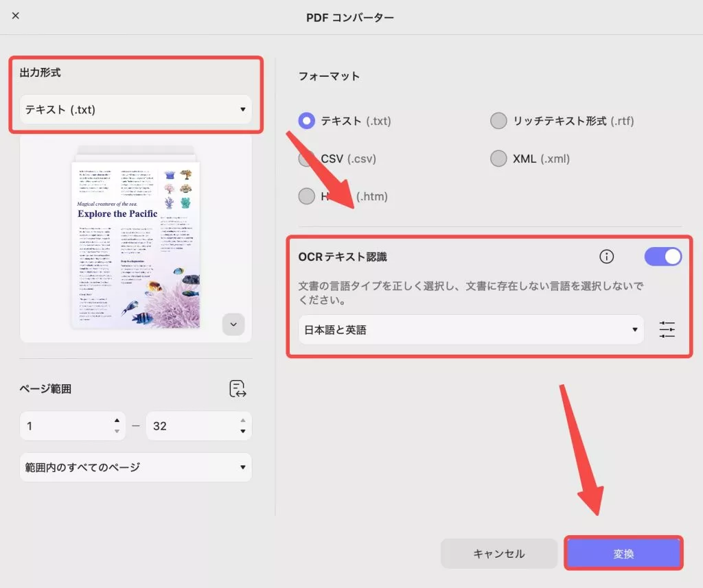
Task: Select the XML (.xml) format option
Action: (498, 158)
